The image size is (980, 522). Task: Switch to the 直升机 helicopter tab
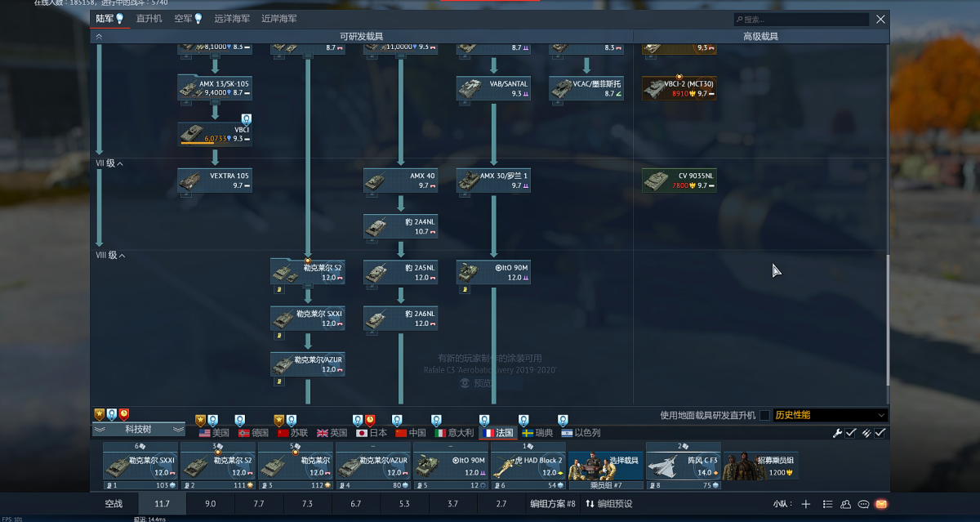[149, 19]
